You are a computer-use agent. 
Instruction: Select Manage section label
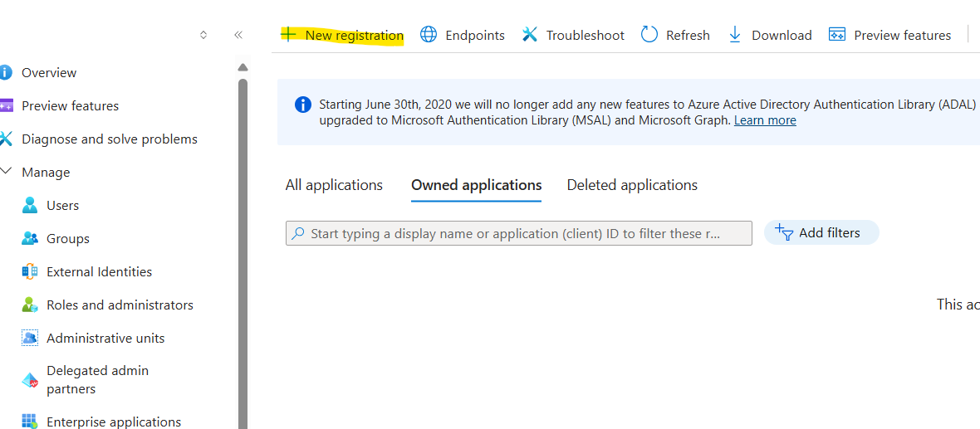pos(46,172)
